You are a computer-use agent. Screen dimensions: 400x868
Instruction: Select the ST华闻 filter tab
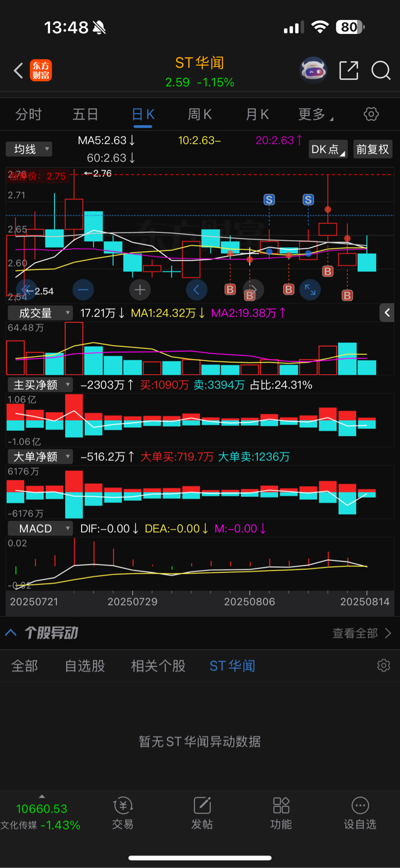tap(232, 666)
